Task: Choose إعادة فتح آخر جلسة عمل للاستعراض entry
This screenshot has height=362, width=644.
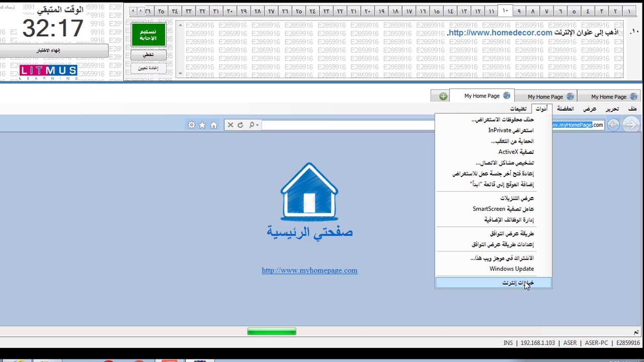Action: pos(493,173)
